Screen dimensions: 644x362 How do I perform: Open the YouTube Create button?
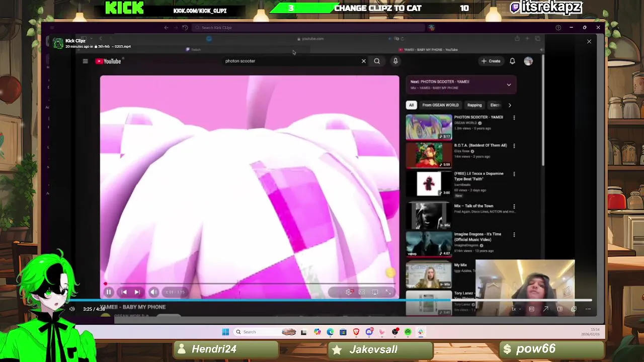[x=491, y=61]
